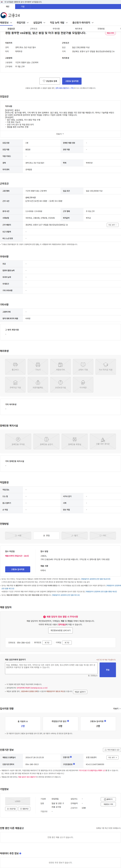Select the 기업 tab at top

23,6
